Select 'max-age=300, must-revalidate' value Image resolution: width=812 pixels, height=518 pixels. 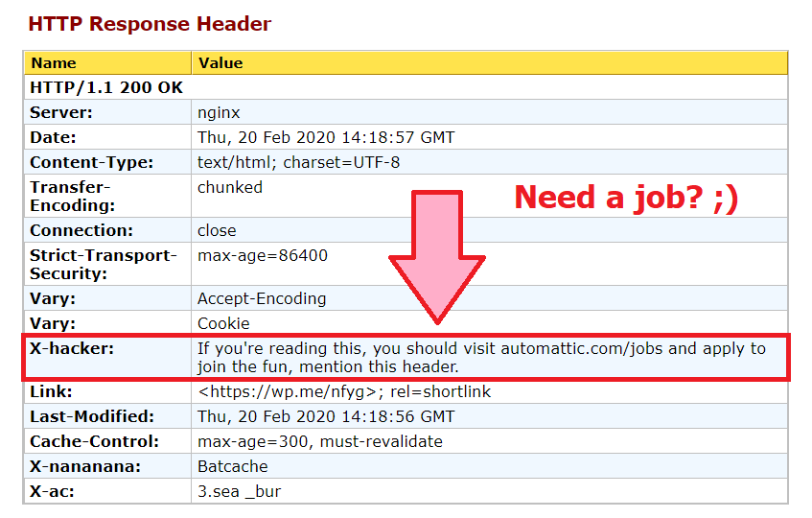(x=320, y=441)
